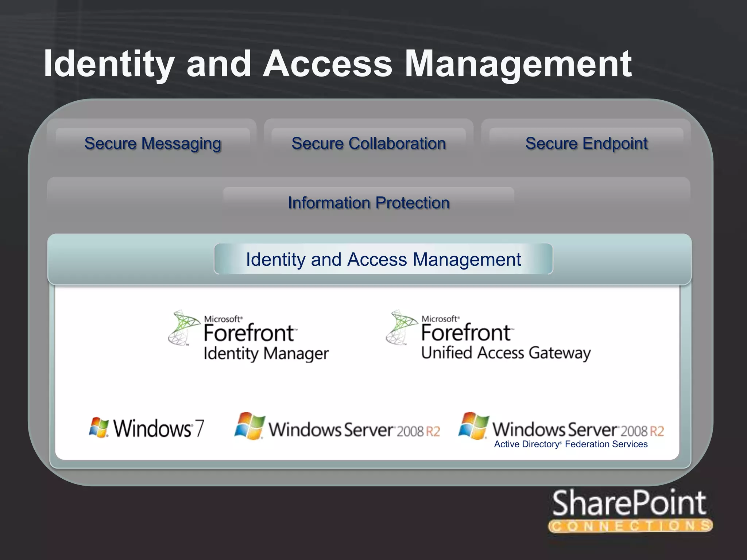This screenshot has width=747, height=560.
Task: Click the text Identity Manager
Action: coord(266,353)
